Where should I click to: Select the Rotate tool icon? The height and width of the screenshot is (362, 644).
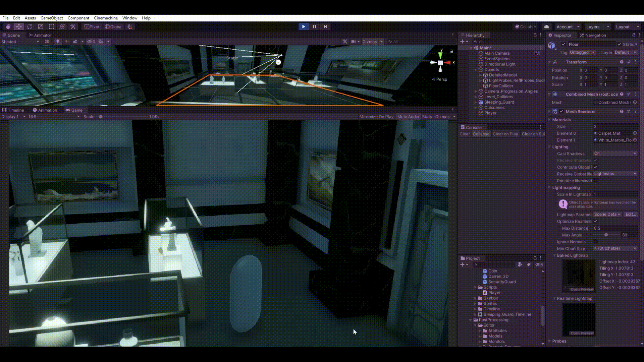(30, 27)
